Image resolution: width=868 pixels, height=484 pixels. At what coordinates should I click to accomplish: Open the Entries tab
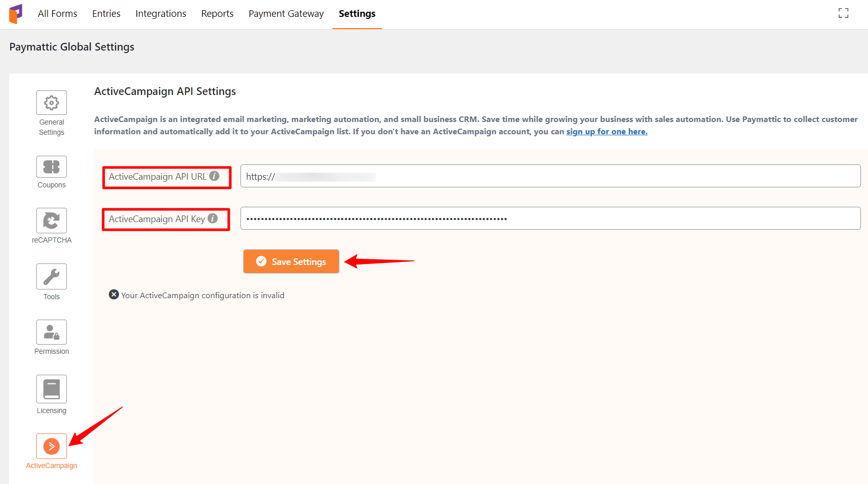[106, 14]
